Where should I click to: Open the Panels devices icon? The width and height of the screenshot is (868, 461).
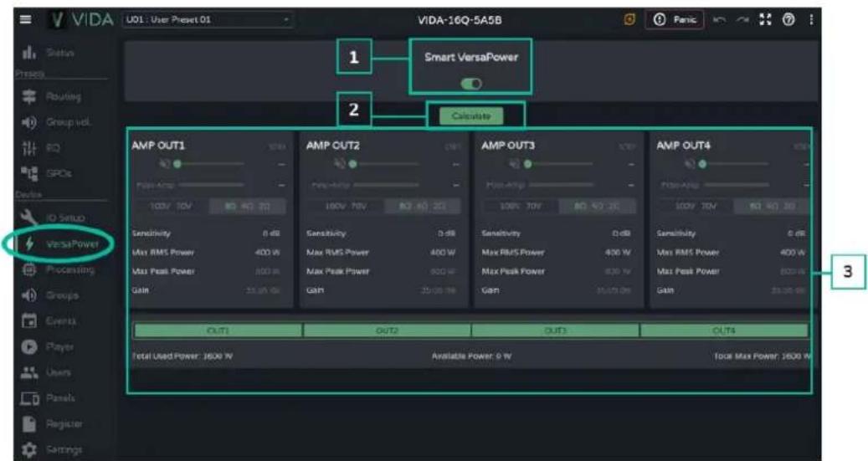tap(29, 398)
